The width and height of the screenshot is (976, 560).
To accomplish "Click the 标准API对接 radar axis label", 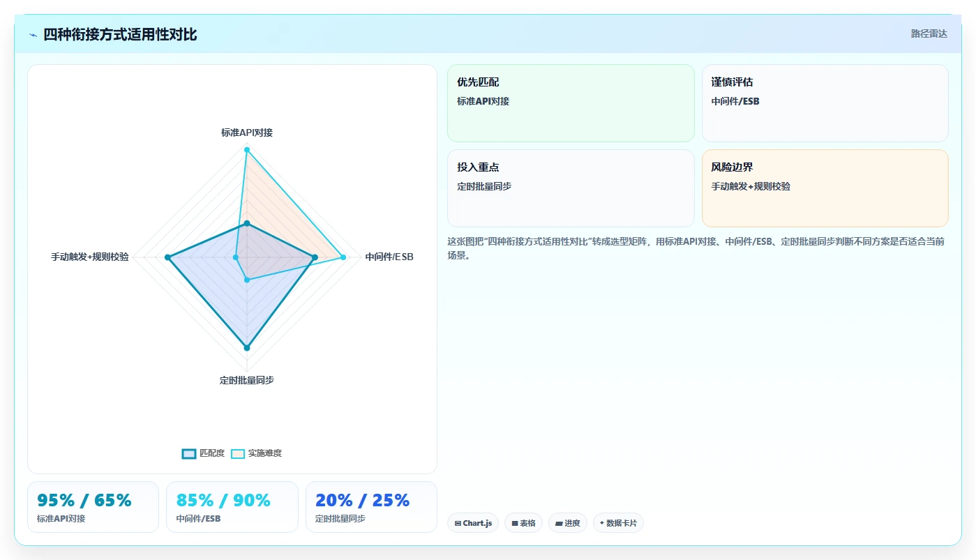I will (247, 133).
